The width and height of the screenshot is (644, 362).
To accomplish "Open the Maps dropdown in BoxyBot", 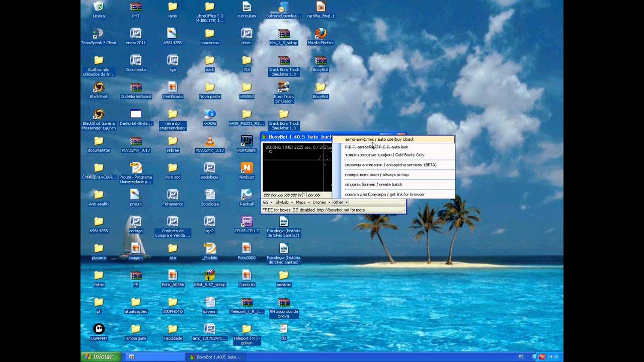I will click(x=303, y=202).
